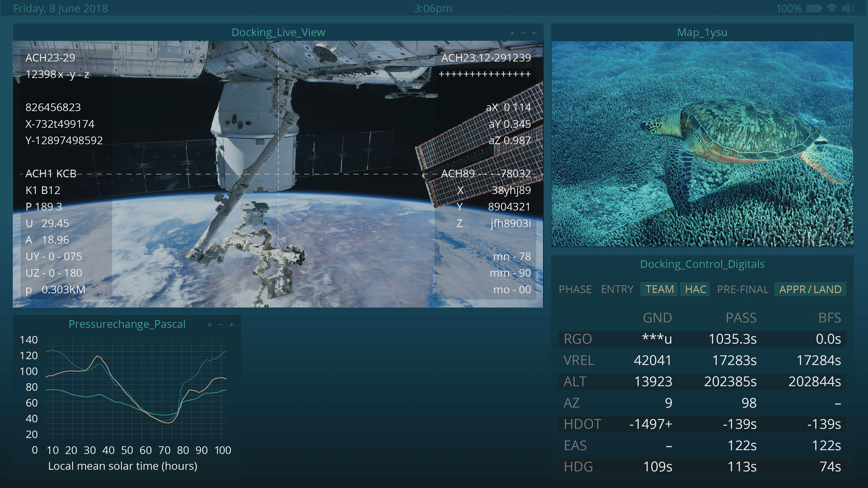Click the ACH1 KCB label in live view
This screenshot has height=488, width=868.
click(x=51, y=174)
